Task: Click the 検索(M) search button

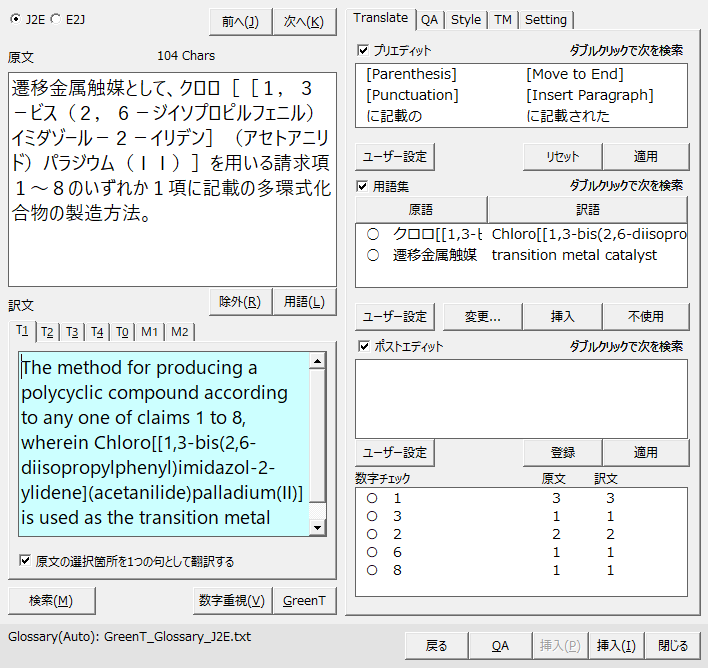Action: coord(51,600)
